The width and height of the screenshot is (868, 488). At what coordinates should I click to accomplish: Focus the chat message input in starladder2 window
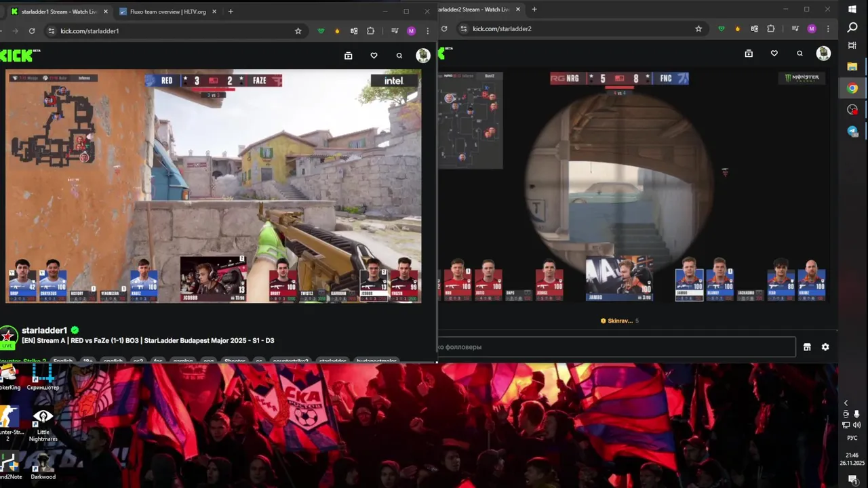(x=616, y=347)
